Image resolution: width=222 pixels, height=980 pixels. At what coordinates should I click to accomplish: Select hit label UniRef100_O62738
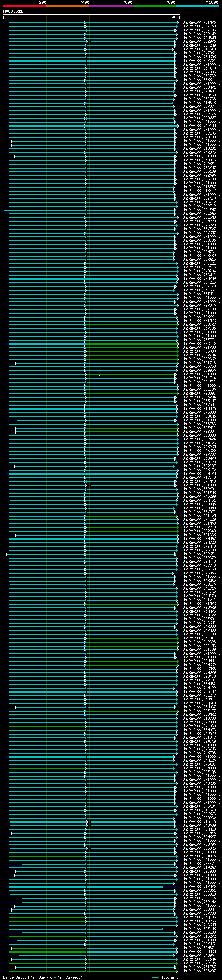[199, 99]
